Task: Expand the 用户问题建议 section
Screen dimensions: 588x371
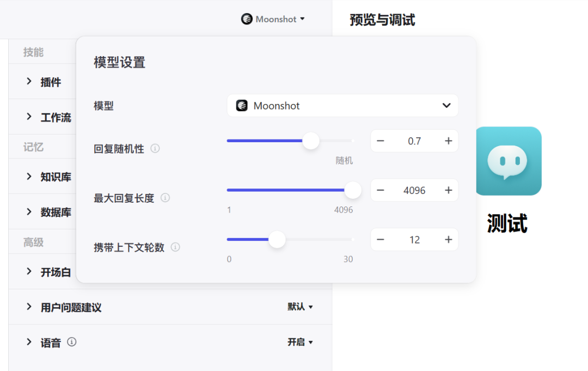Action: (x=29, y=307)
